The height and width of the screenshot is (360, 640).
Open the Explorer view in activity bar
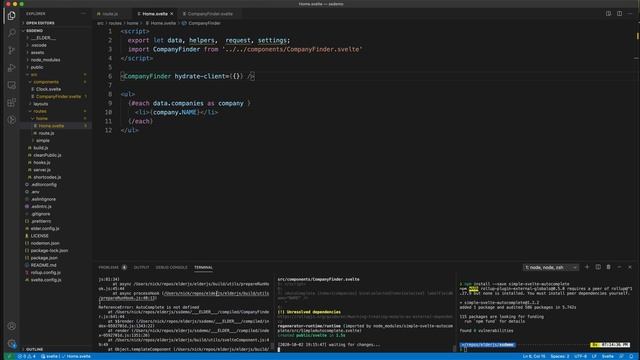point(11,16)
